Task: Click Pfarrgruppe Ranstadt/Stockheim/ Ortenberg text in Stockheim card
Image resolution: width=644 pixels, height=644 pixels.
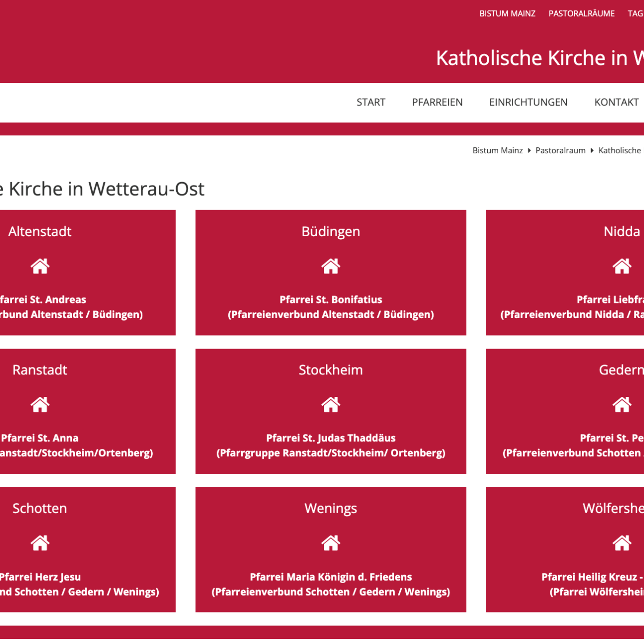Action: 330,453
